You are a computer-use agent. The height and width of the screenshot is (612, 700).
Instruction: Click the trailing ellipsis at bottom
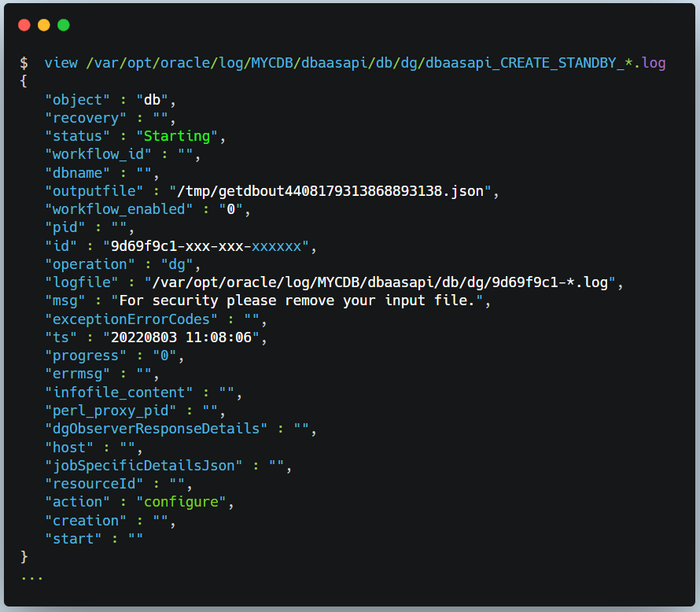click(32, 576)
